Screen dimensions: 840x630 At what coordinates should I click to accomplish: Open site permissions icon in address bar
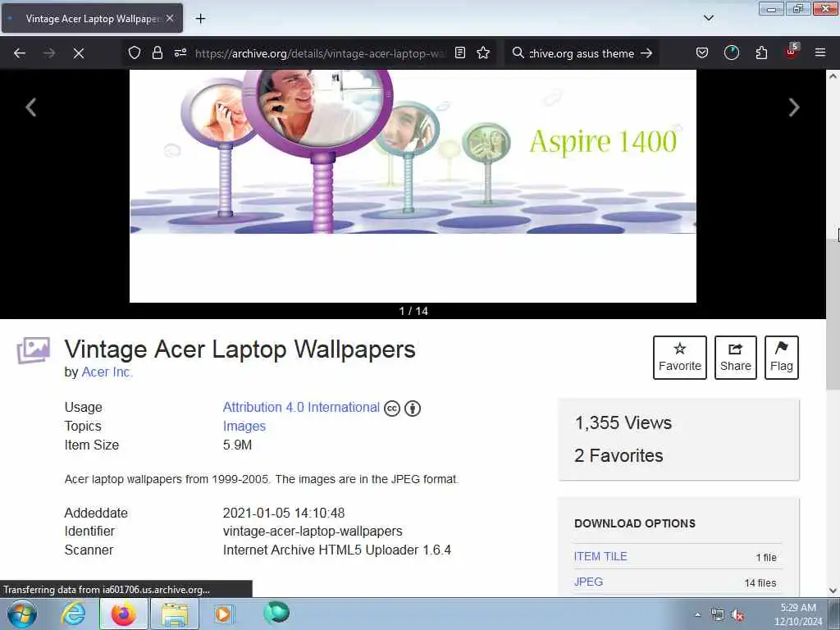180,52
